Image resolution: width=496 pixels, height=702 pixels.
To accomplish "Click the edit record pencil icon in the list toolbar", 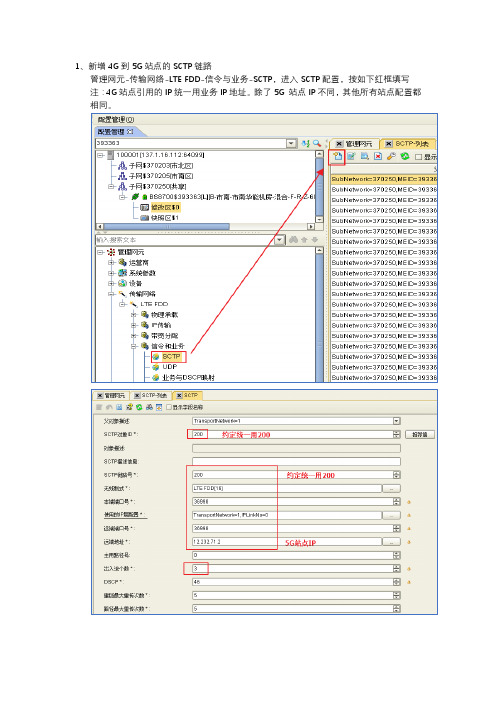I will pyautogui.click(x=351, y=156).
